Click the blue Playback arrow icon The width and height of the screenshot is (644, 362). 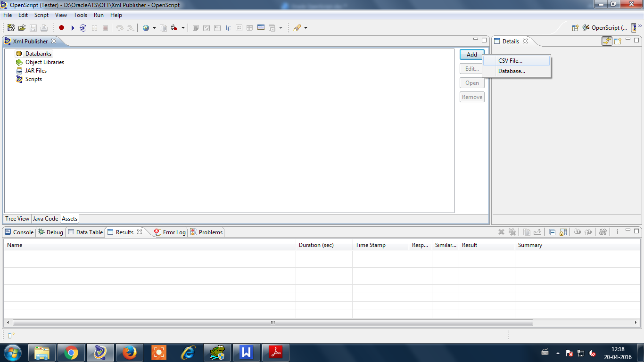[x=73, y=28]
